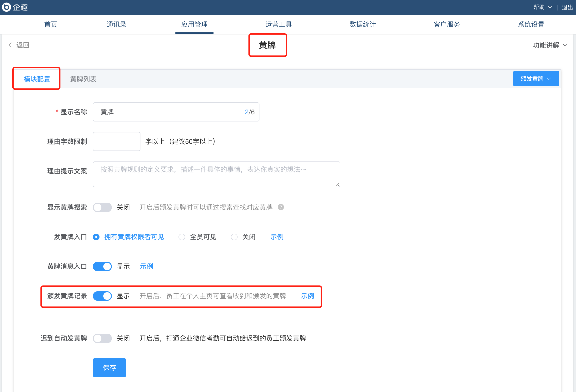
Task: Turn off 黄牌消息入口 switch
Action: click(102, 266)
